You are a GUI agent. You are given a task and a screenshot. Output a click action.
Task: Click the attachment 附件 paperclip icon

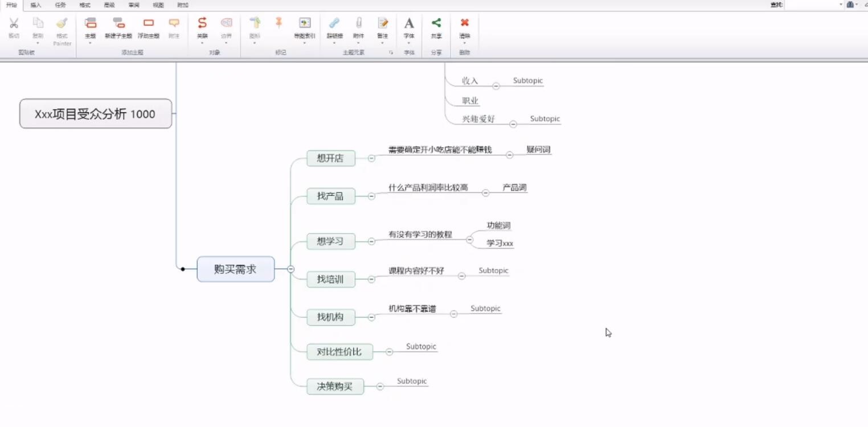coord(358,23)
